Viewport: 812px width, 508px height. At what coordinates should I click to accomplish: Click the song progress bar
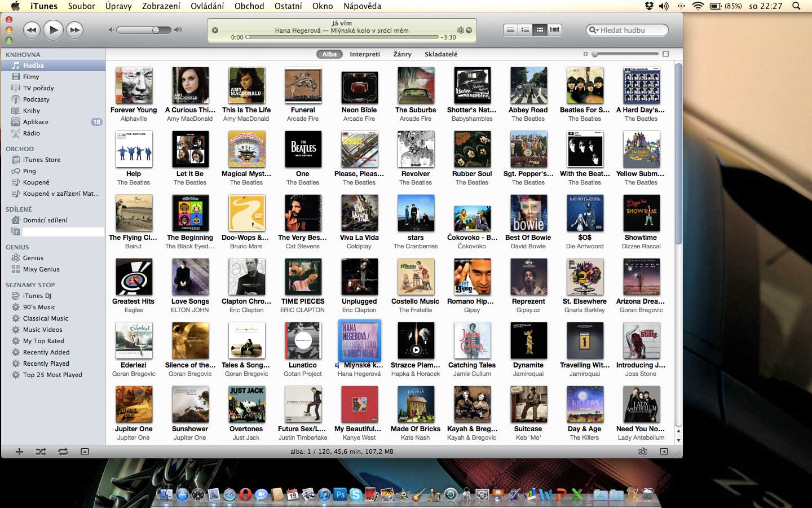[343, 37]
